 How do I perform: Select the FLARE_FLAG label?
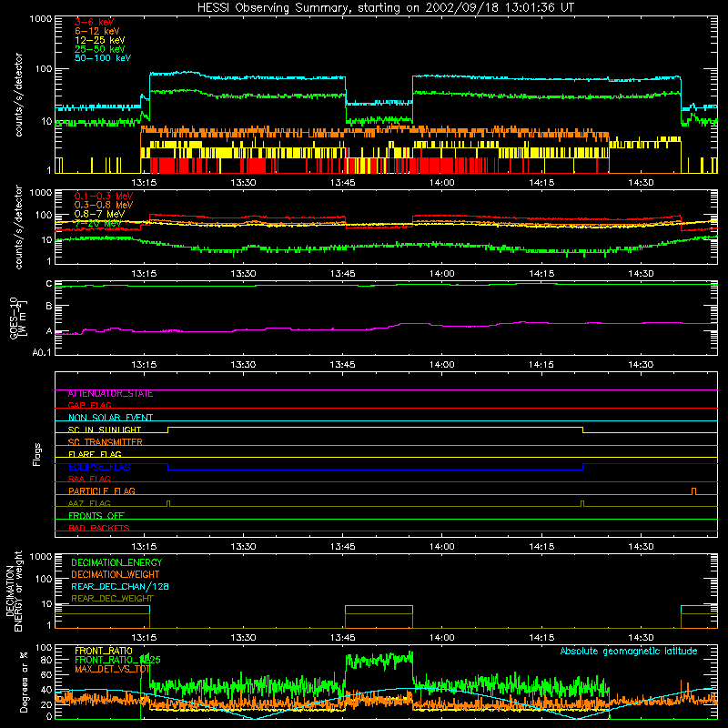coord(95,454)
